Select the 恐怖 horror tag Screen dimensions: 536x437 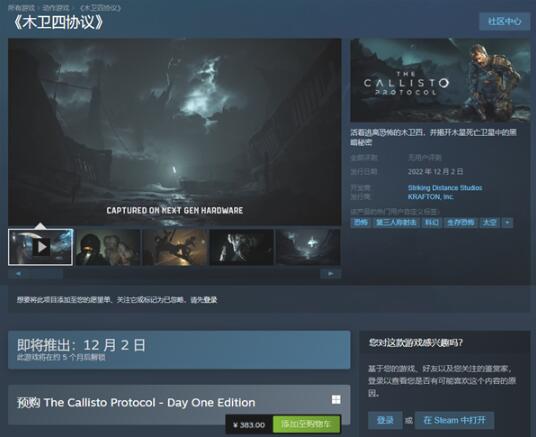click(x=360, y=223)
